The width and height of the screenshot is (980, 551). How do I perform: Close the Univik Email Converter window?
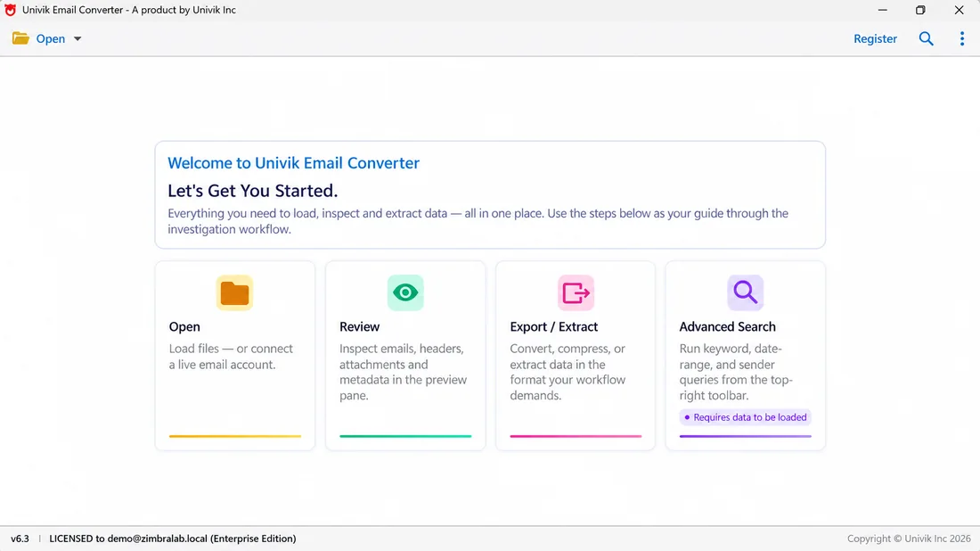(x=959, y=10)
